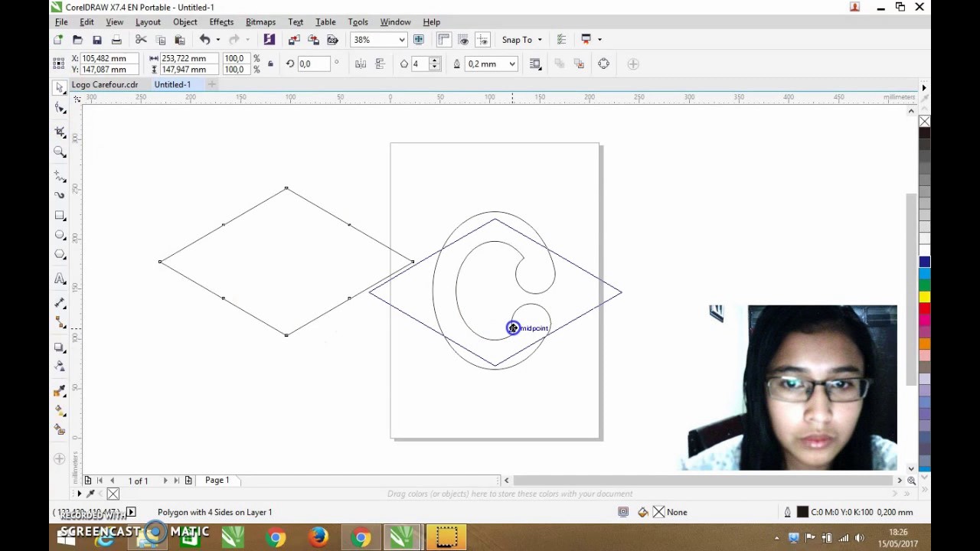Click the blue swatch in palette

[925, 262]
